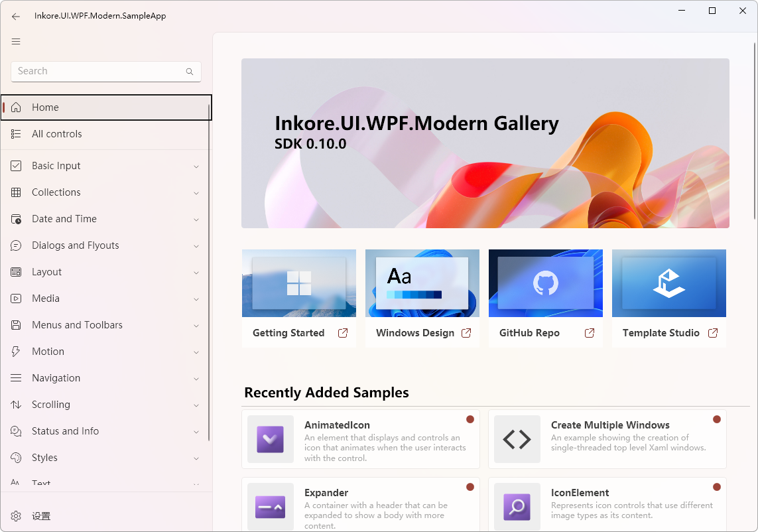
Task: Click the Recently Added Samples heading
Action: [326, 392]
